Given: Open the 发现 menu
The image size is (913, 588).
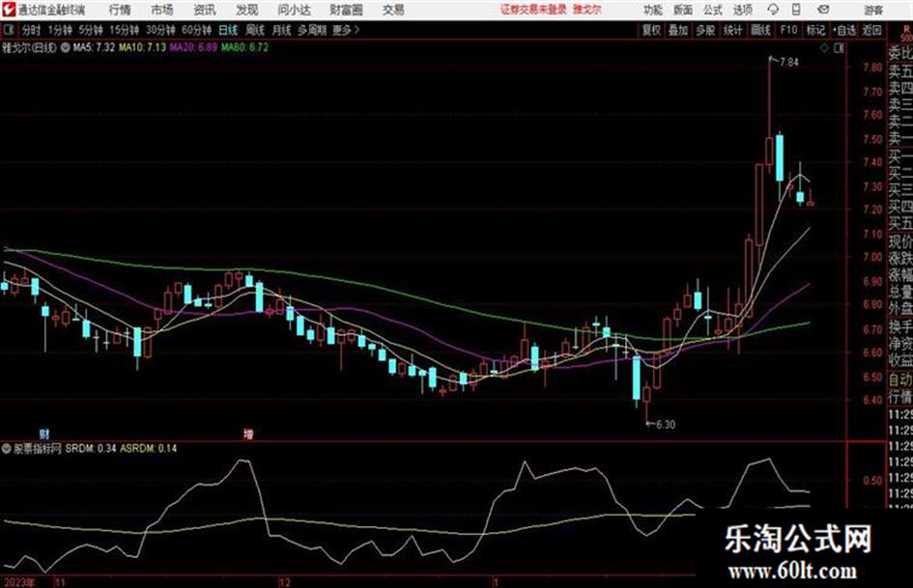Looking at the screenshot, I should 247,10.
